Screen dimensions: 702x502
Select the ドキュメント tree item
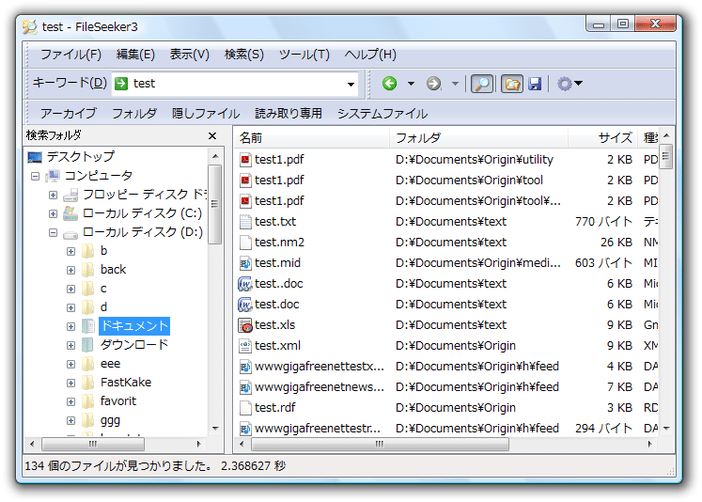134,326
